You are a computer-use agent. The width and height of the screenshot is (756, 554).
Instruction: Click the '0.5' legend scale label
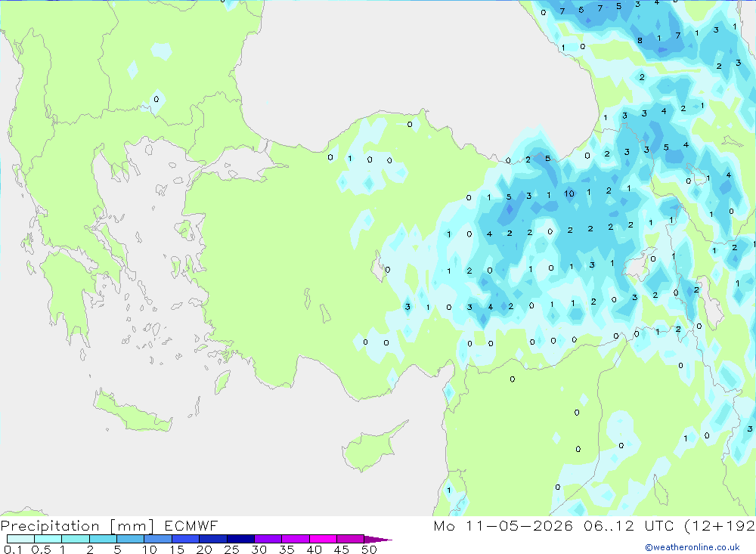pyautogui.click(x=41, y=549)
